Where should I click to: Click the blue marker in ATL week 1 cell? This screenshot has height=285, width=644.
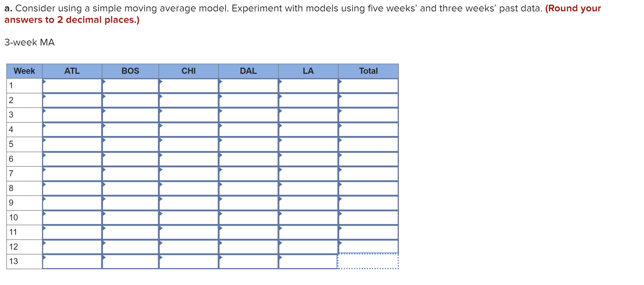pyautogui.click(x=45, y=83)
